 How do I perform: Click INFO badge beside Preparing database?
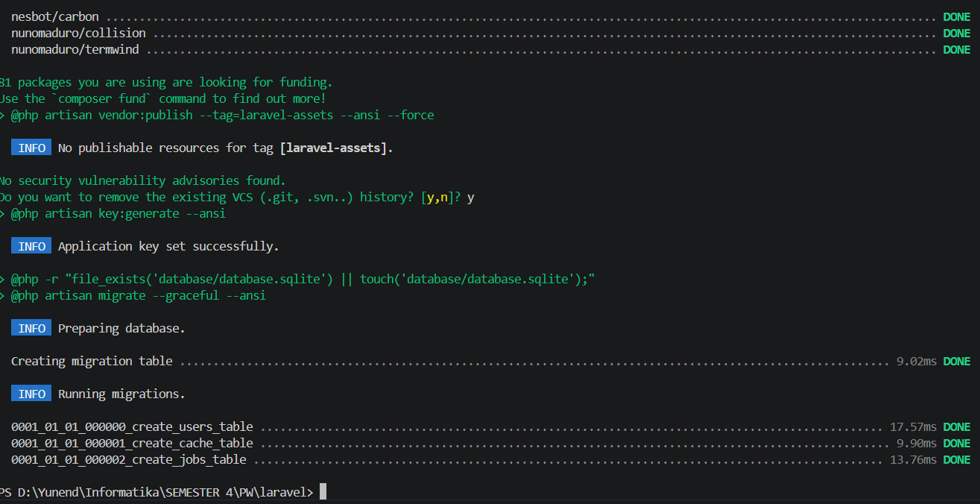click(31, 328)
